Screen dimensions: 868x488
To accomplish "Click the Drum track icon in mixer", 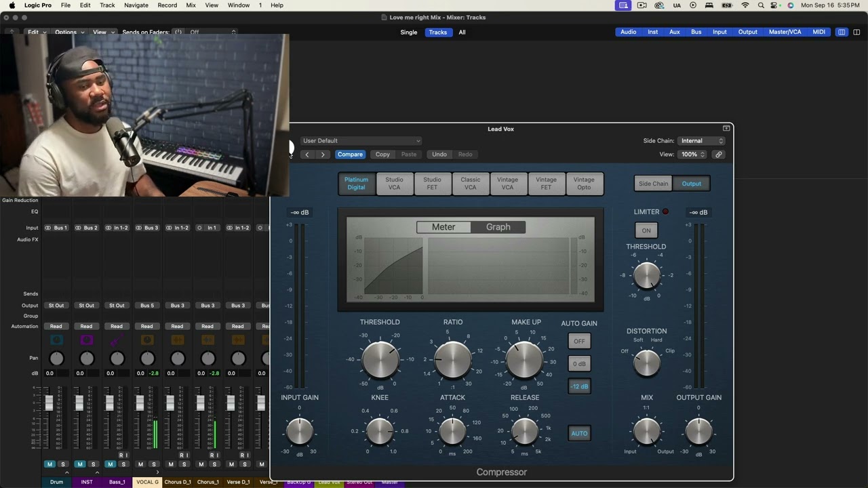I will (56, 340).
